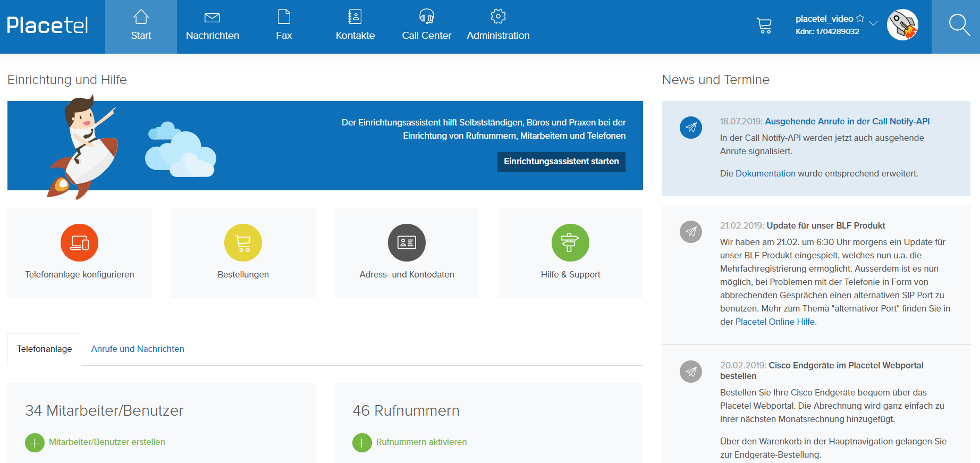Click the Einrichtung und Hilfe heading

tap(67, 80)
